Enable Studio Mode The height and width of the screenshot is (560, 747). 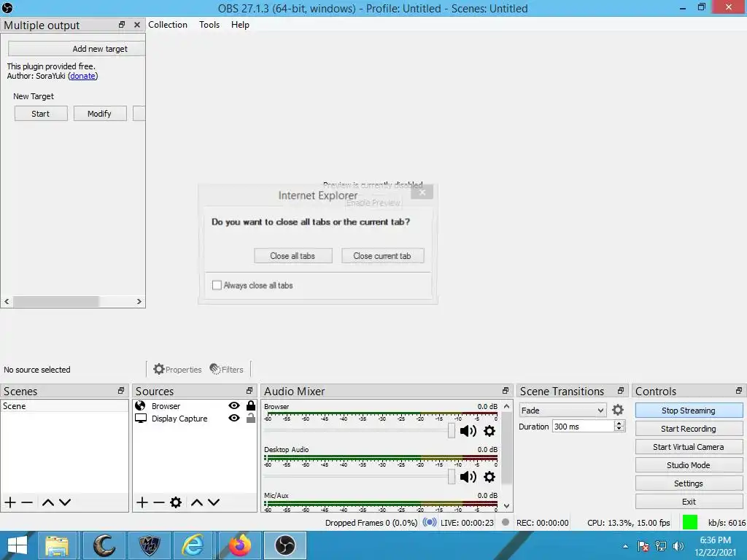click(x=689, y=465)
